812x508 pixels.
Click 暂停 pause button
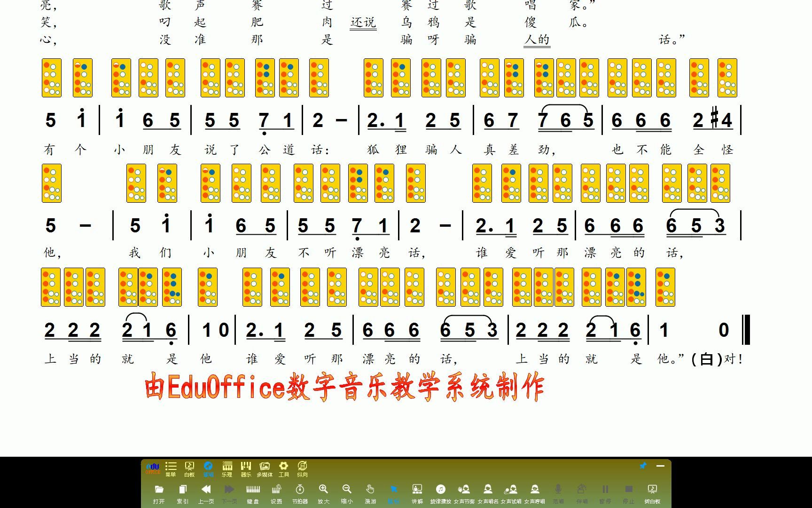coord(605,494)
